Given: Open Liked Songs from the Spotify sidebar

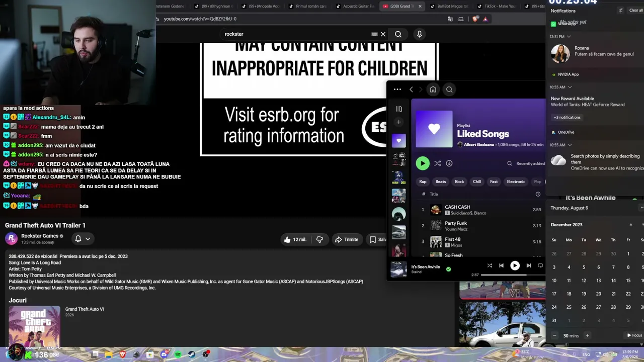Looking at the screenshot, I should coord(399,141).
